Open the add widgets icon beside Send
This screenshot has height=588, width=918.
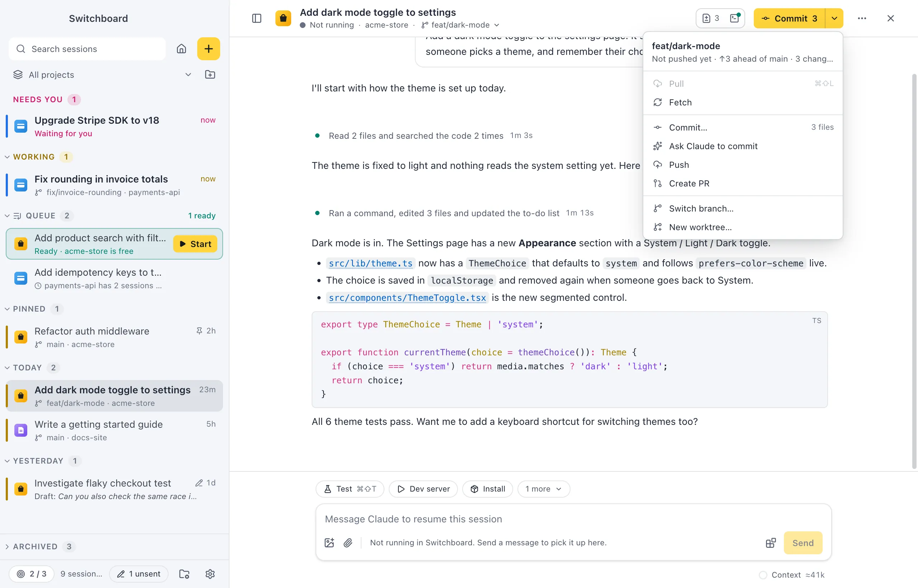click(x=771, y=542)
